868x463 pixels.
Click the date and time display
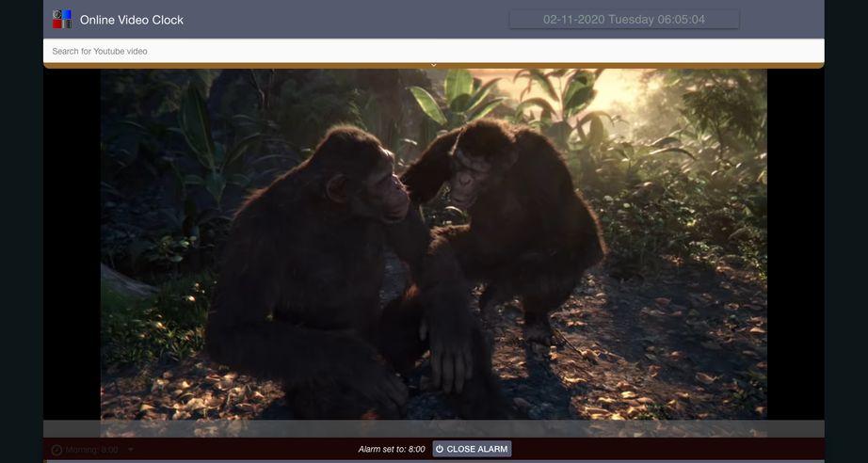(624, 20)
